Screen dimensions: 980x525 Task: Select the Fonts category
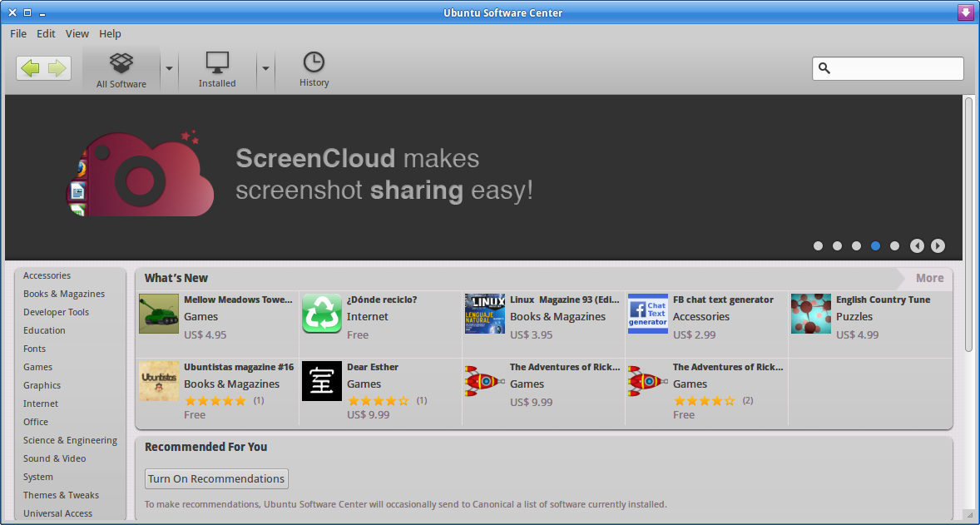34,349
